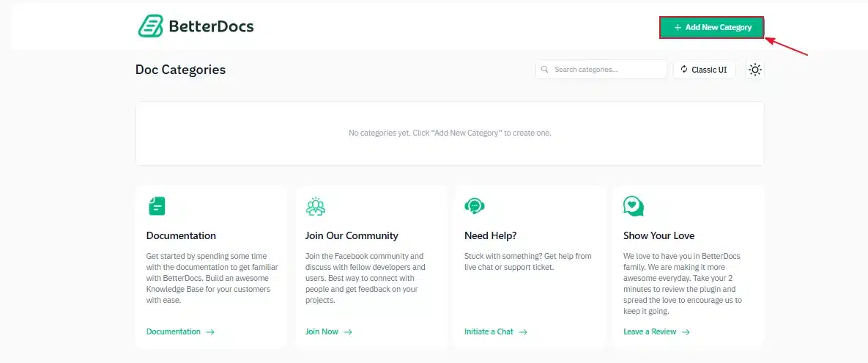Open the Documentation link

174,331
